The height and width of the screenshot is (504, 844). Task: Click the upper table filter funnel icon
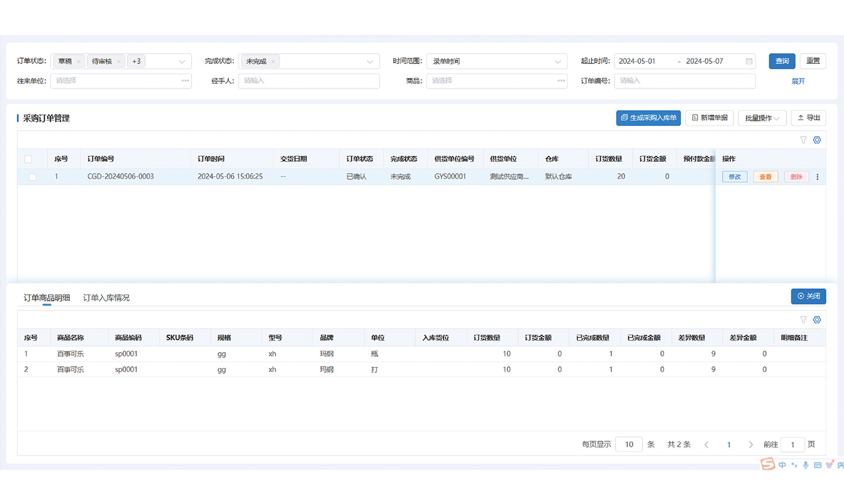(x=804, y=140)
